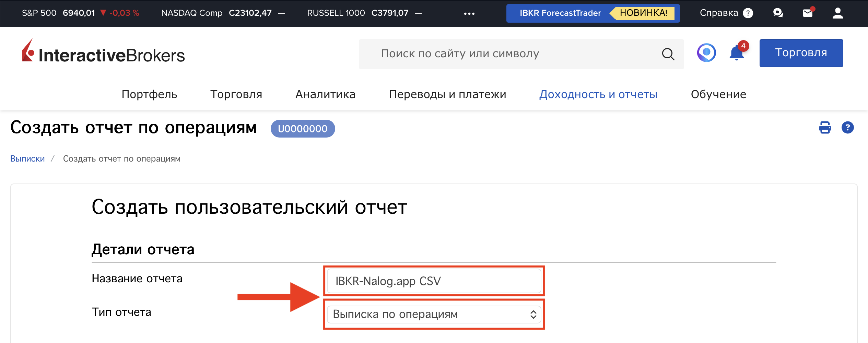Open the Портфель menu

(x=149, y=94)
